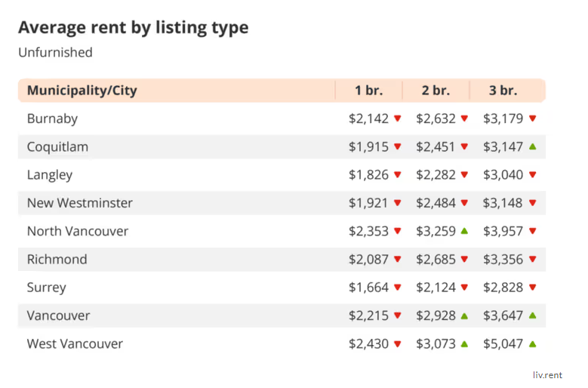Click the New Westminster city name
This screenshot has width=588, height=388.
pos(79,203)
